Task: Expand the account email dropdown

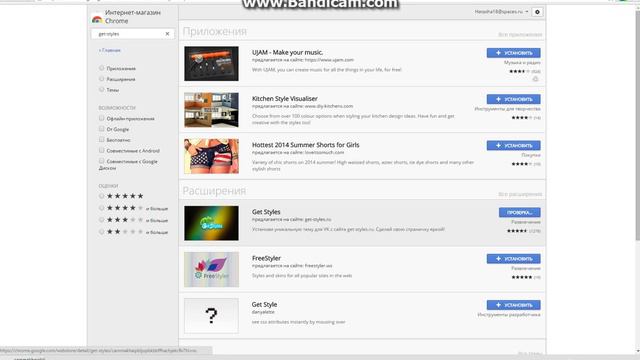Action: [501, 12]
